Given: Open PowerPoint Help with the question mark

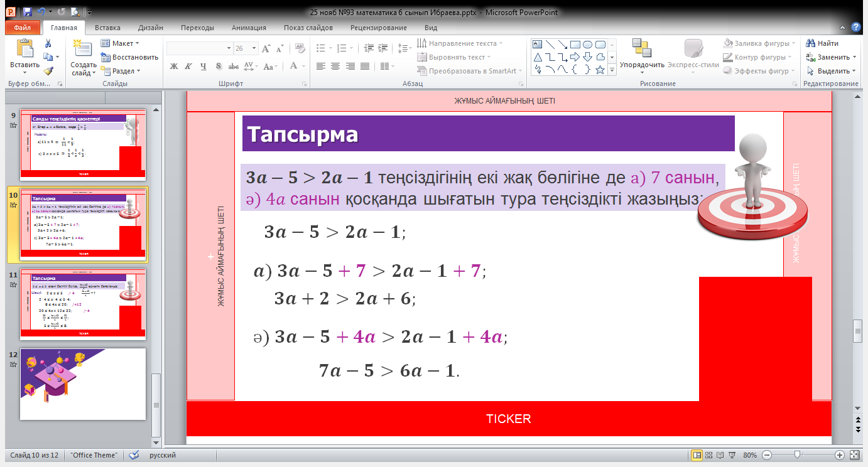Looking at the screenshot, I should coord(855,27).
